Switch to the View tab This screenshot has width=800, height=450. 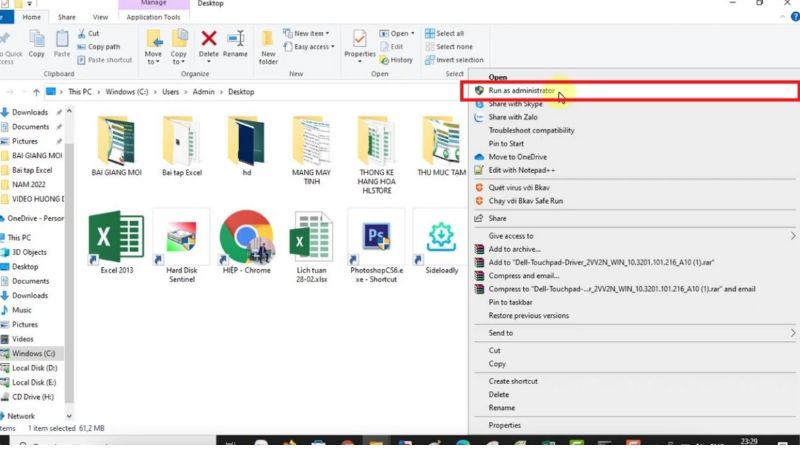tap(100, 17)
